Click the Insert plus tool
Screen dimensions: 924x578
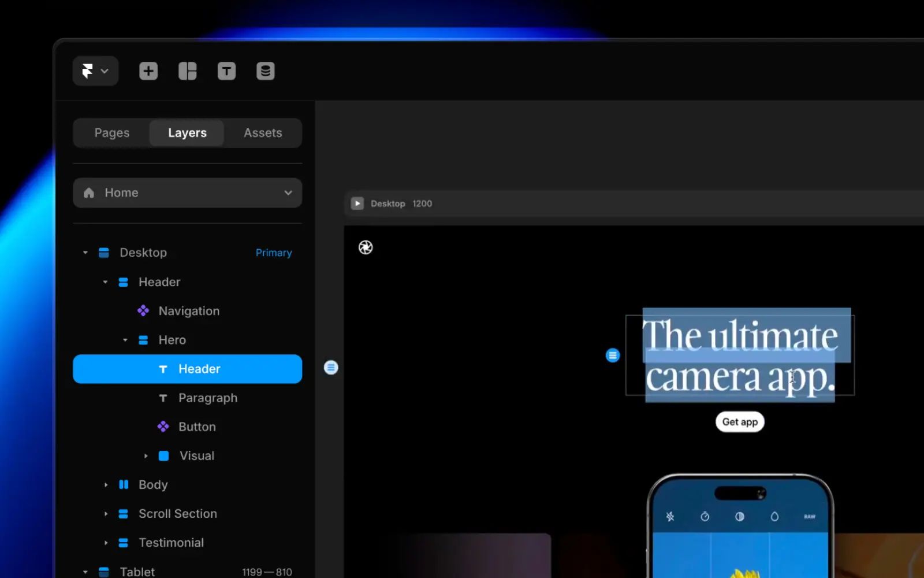pyautogui.click(x=148, y=71)
